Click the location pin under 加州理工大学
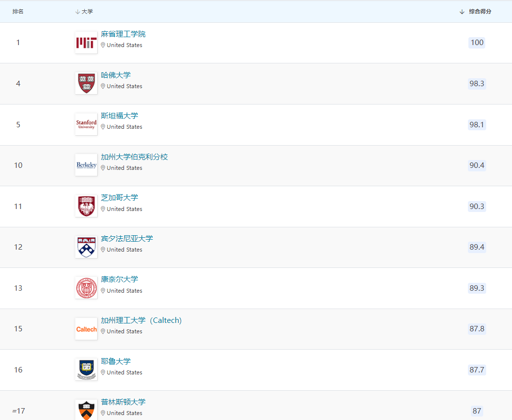 (103, 331)
